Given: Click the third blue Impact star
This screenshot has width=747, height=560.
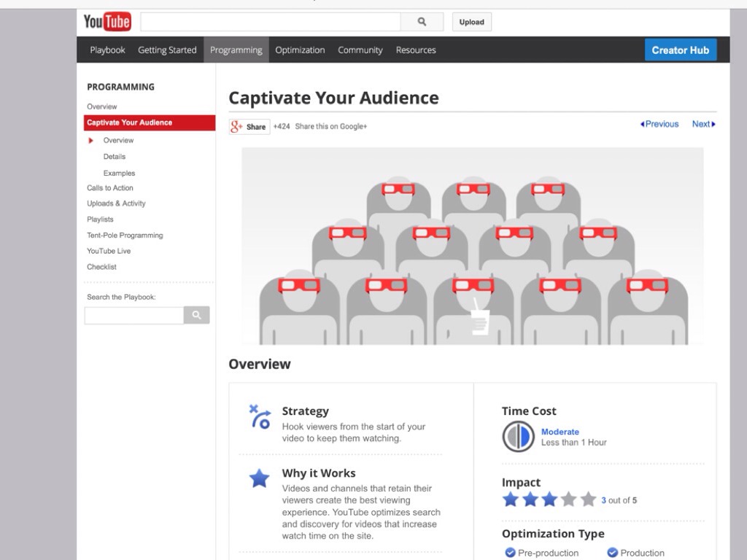Looking at the screenshot, I should (x=549, y=499).
